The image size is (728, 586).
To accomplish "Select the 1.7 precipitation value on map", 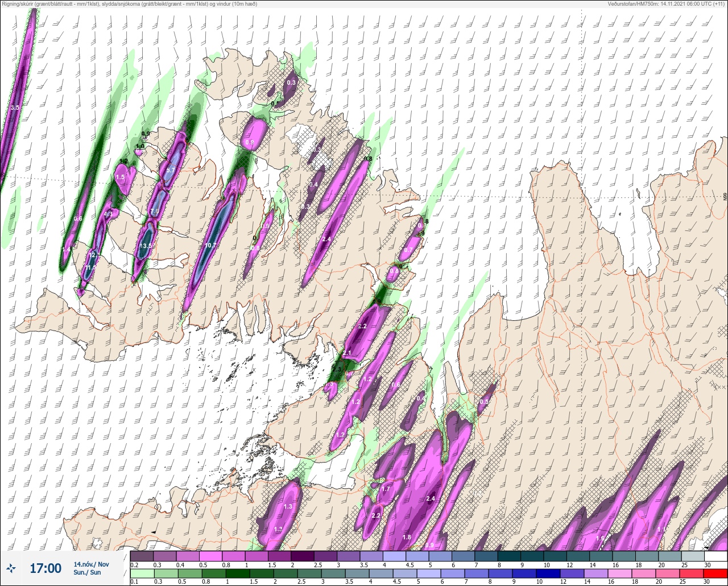I will pos(386,489).
